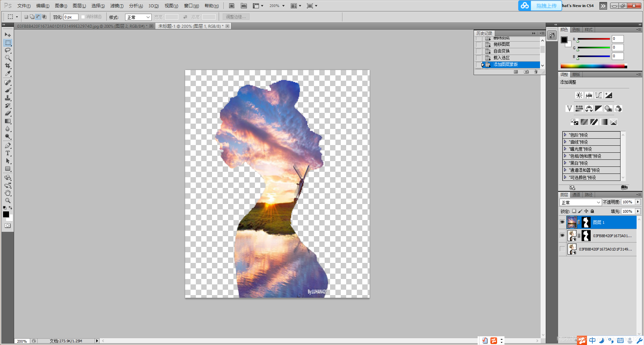Toggle Quick Mask mode icon
Screen dimensions: 644x345
7,226
